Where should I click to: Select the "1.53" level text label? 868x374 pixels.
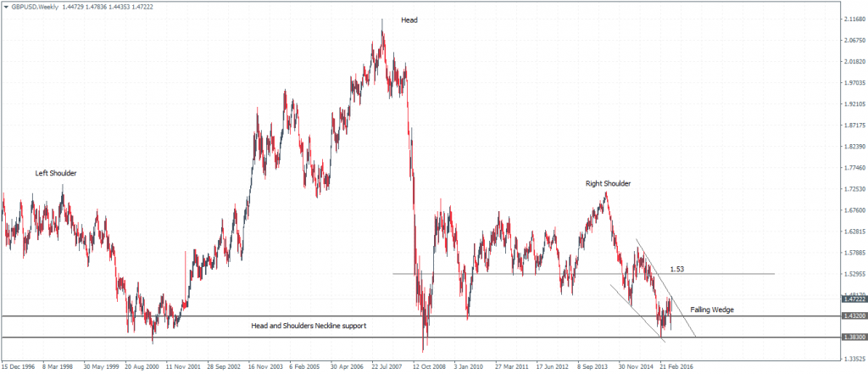click(676, 270)
